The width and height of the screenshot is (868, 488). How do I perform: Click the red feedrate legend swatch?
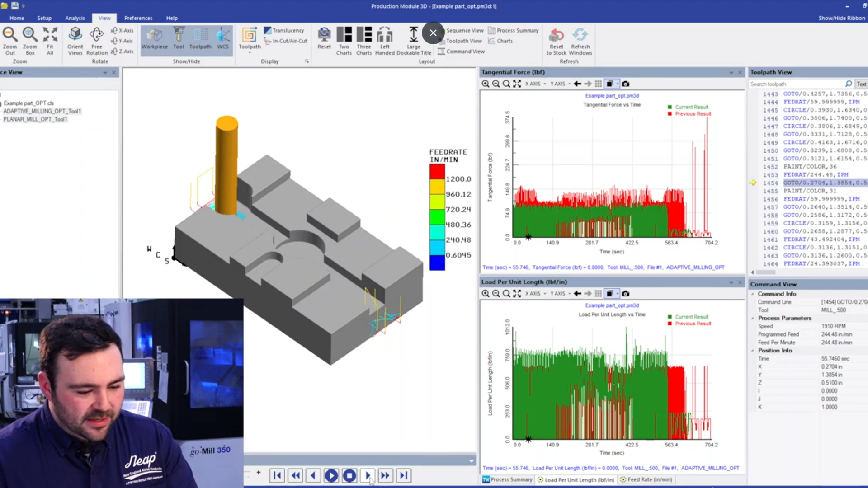(x=437, y=172)
